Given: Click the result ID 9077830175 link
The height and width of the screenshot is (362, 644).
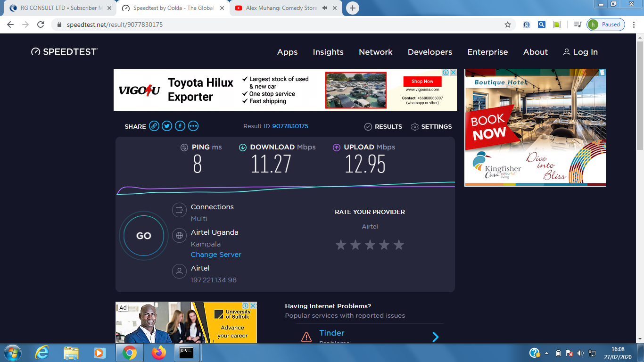Looking at the screenshot, I should [x=290, y=126].
